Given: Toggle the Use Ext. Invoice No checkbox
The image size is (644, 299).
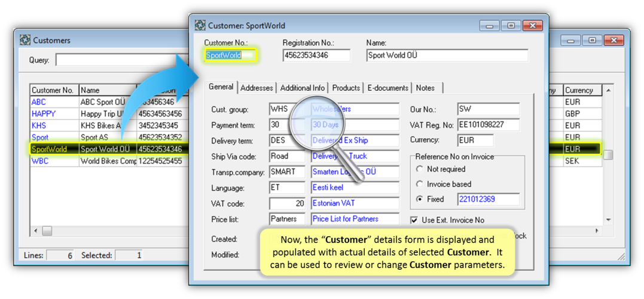Looking at the screenshot, I should 414,220.
